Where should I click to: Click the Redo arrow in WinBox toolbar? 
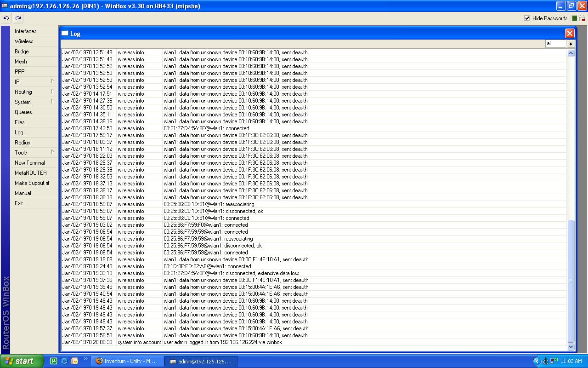point(18,18)
